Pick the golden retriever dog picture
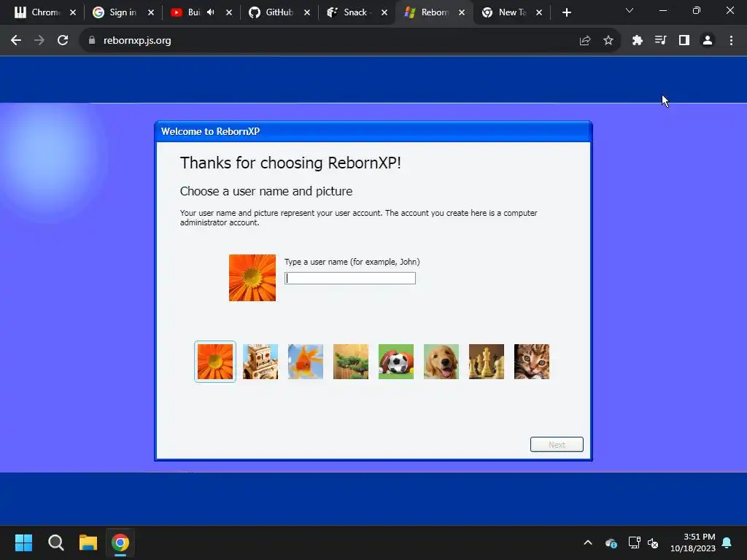This screenshot has width=747, height=560. (x=441, y=362)
